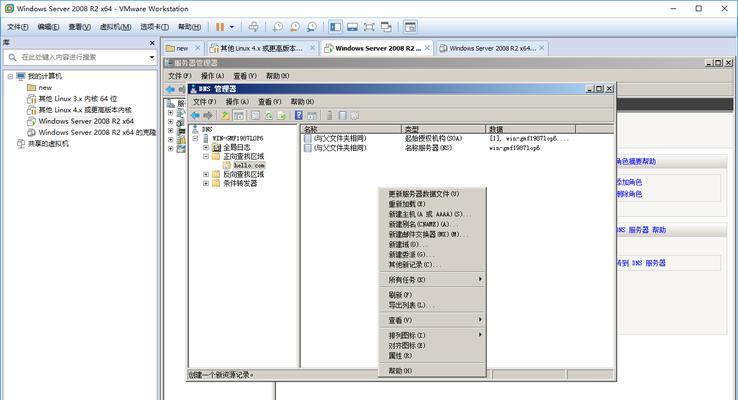
Task: Click the Unity mode toolbar icon
Action: [x=386, y=27]
